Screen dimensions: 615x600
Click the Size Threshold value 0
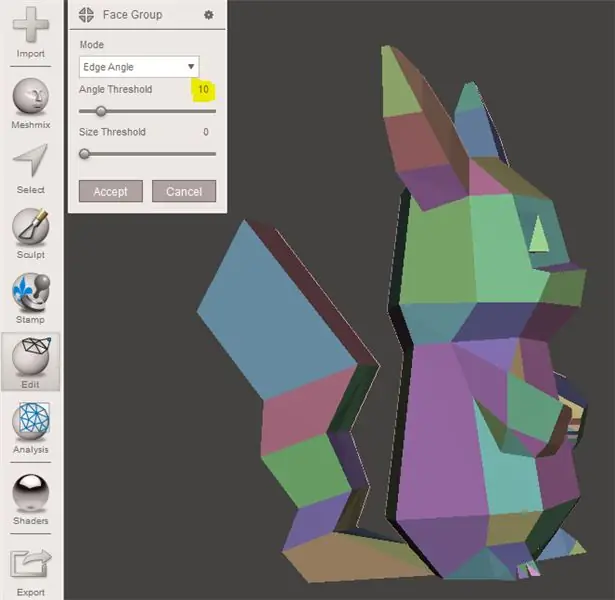pyautogui.click(x=206, y=132)
